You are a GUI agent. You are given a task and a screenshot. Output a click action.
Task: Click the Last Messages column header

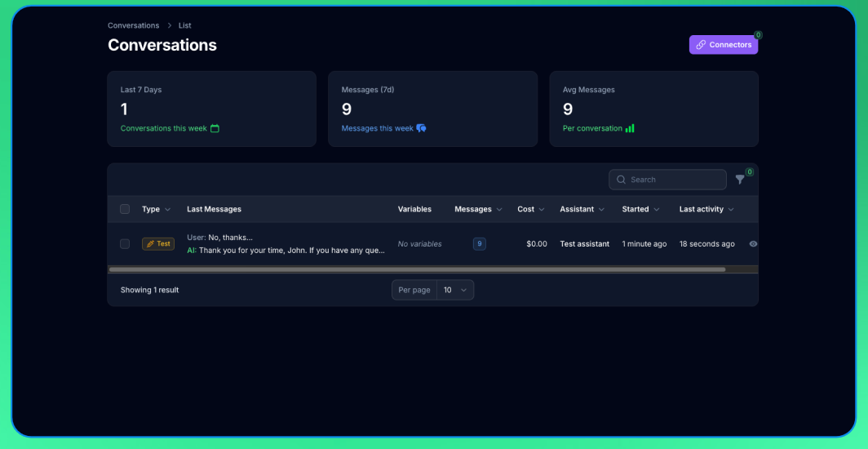click(x=215, y=209)
